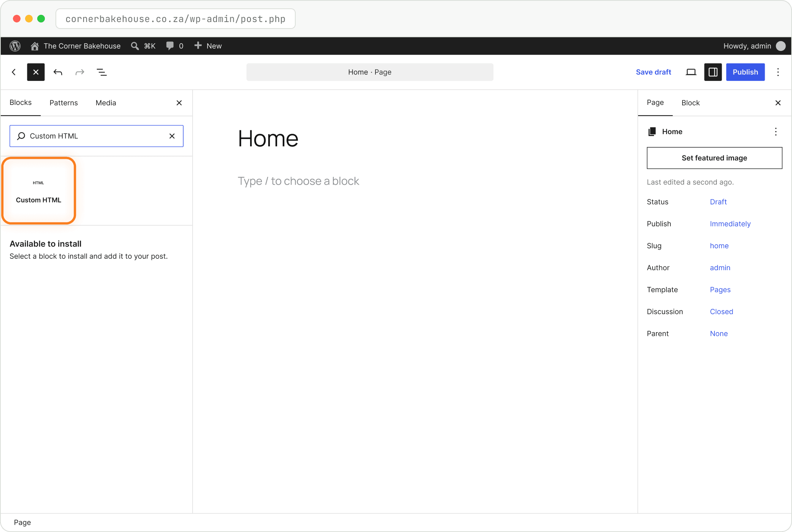
Task: Change publish date from Immediately
Action: [730, 224]
